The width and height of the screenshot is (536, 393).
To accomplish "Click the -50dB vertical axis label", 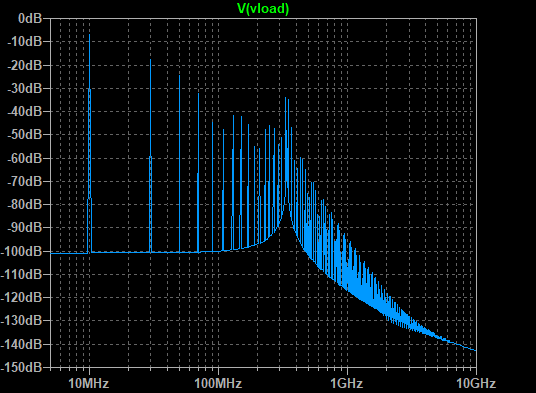I will click(25, 135).
